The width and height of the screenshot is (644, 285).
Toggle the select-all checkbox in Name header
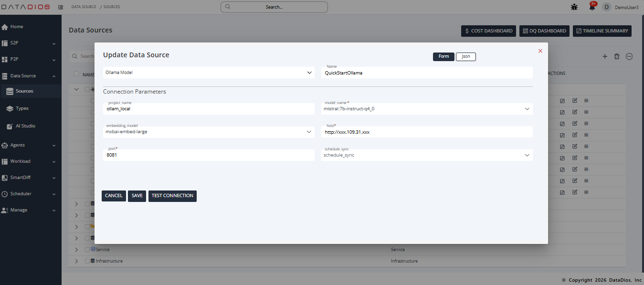[76, 74]
